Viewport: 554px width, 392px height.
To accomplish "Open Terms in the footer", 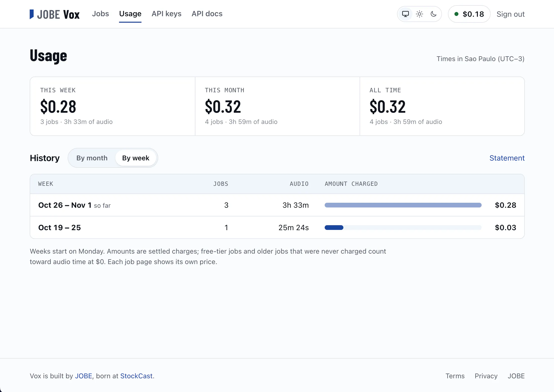I will point(455,376).
